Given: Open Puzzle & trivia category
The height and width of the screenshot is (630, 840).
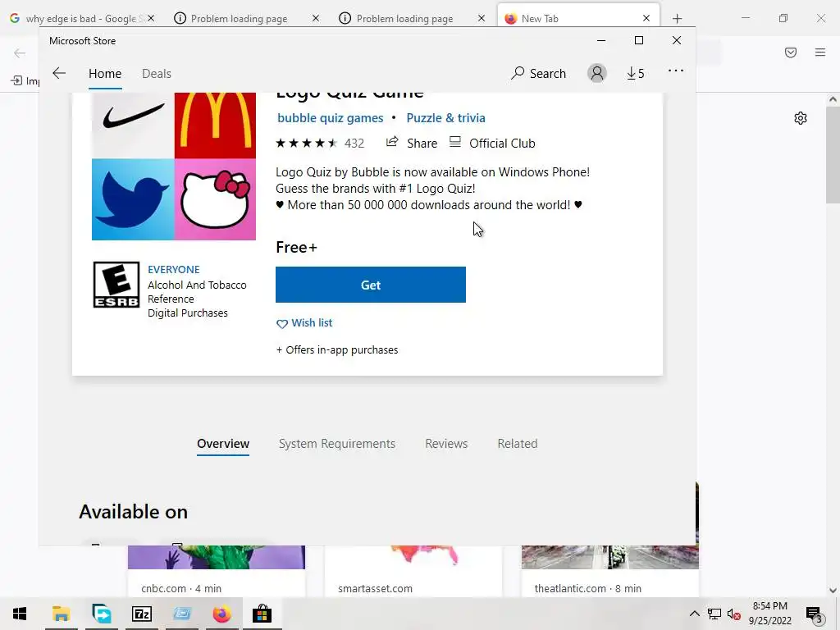Looking at the screenshot, I should point(445,118).
